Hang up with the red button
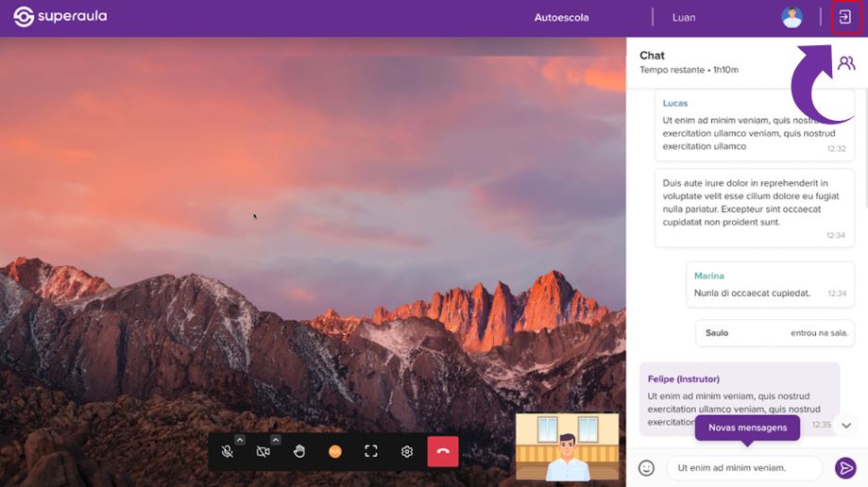The width and height of the screenshot is (868, 487). [x=443, y=452]
